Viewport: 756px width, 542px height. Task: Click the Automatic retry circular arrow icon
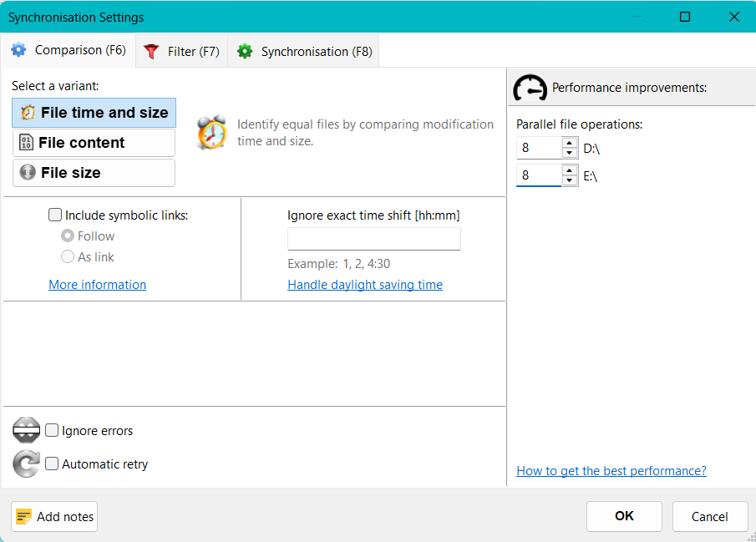(26, 463)
